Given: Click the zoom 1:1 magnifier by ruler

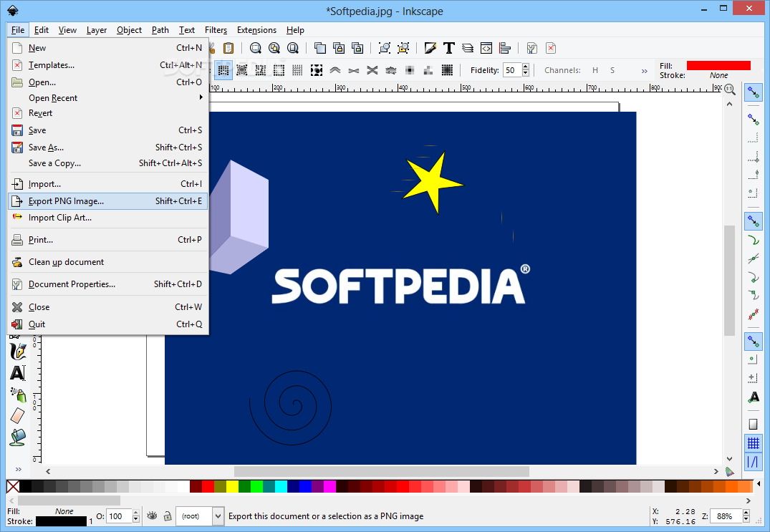Looking at the screenshot, I should [x=730, y=90].
